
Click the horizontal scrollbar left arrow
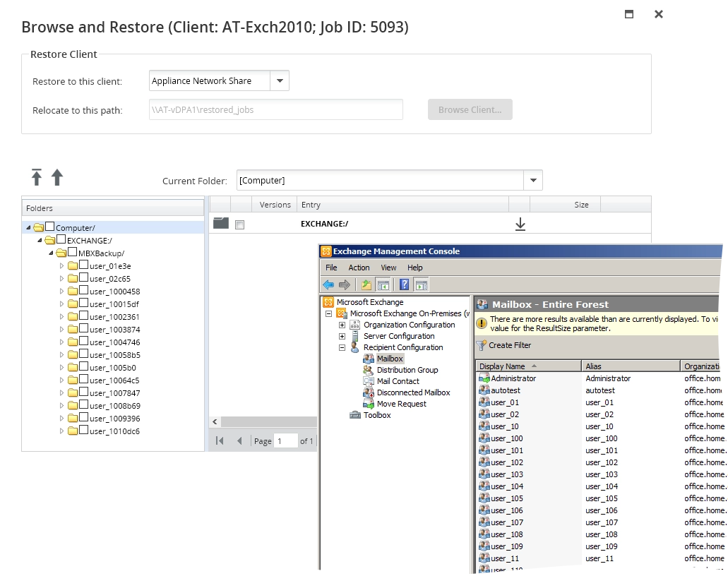coord(215,422)
